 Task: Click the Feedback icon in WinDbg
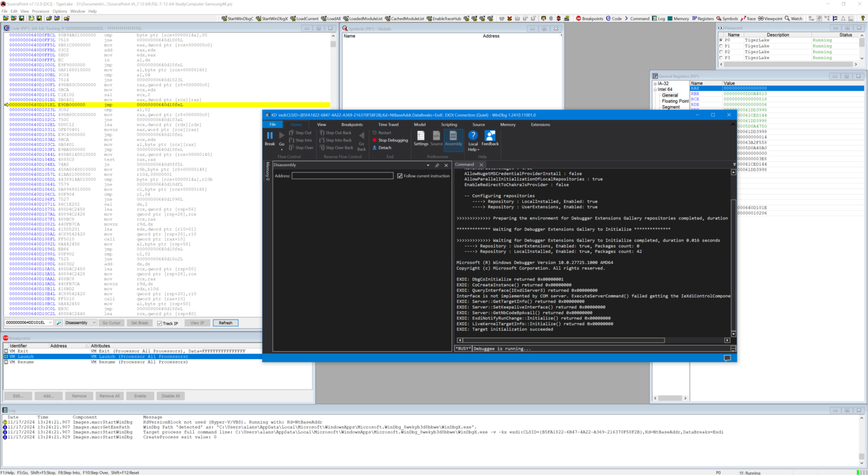click(x=490, y=138)
